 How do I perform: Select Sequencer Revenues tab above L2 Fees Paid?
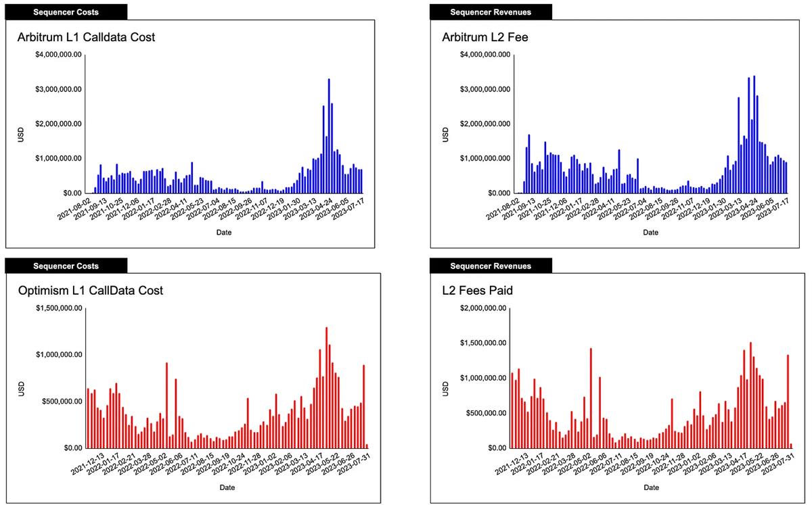[x=491, y=266]
